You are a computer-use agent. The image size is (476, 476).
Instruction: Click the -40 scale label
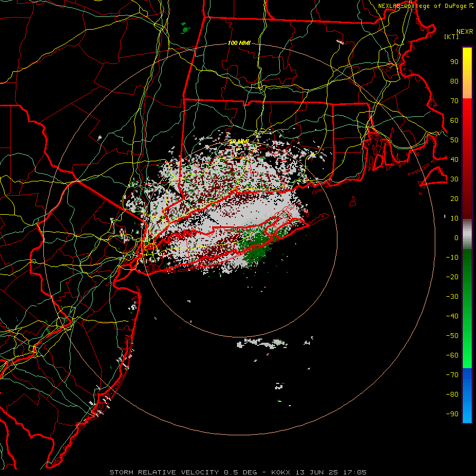point(452,316)
